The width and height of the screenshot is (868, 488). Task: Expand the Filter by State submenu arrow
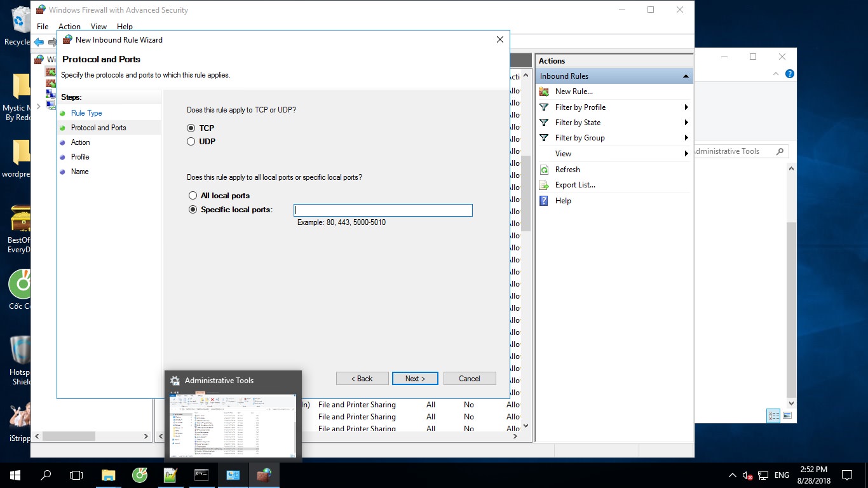[686, 123]
